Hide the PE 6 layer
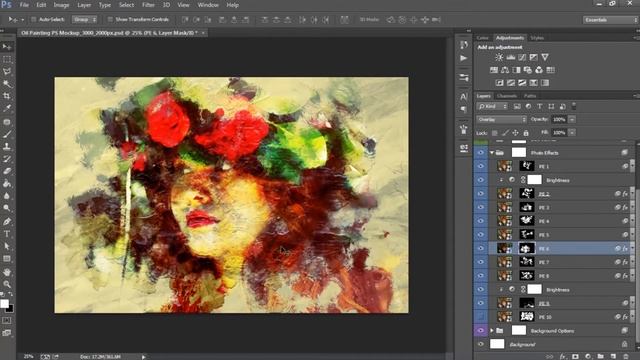 pyautogui.click(x=481, y=248)
